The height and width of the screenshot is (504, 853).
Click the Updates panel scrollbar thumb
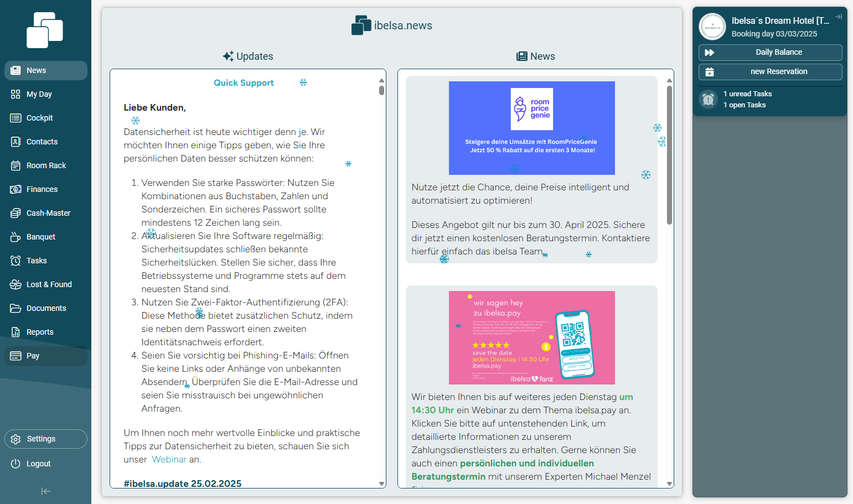(382, 90)
